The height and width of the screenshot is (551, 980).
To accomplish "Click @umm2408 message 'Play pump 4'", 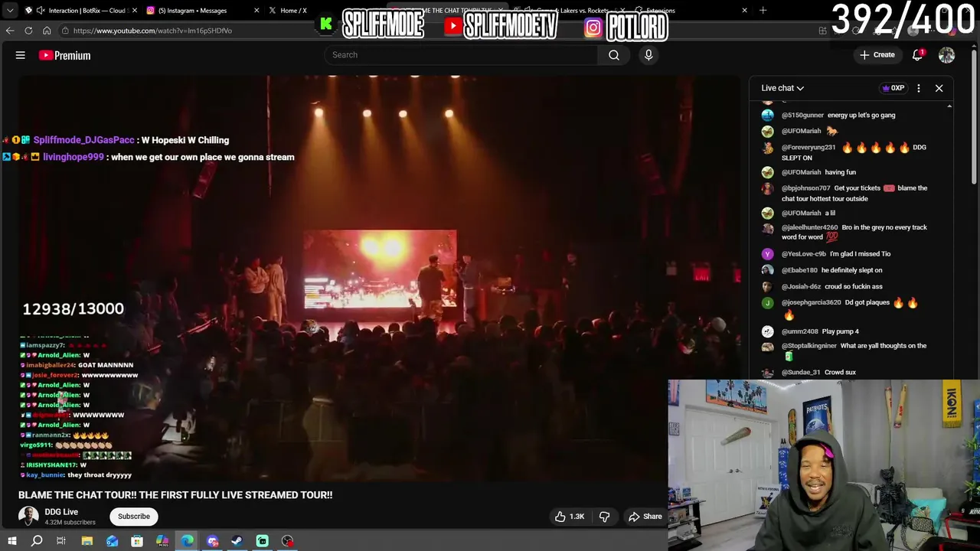I will [840, 331].
